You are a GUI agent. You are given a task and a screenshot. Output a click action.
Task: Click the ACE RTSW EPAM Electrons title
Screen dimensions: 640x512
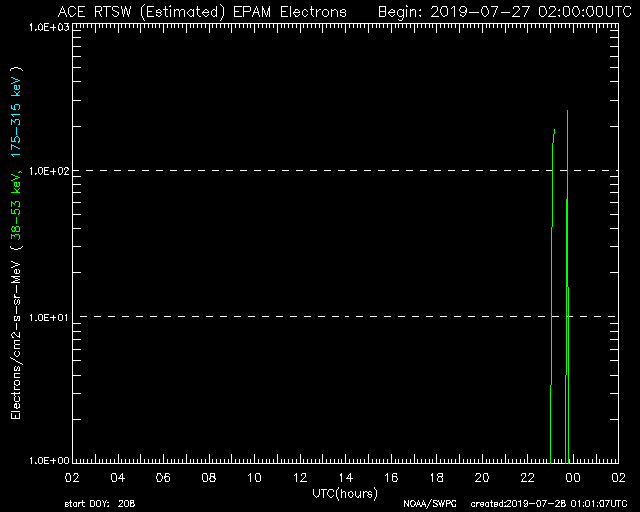202,11
